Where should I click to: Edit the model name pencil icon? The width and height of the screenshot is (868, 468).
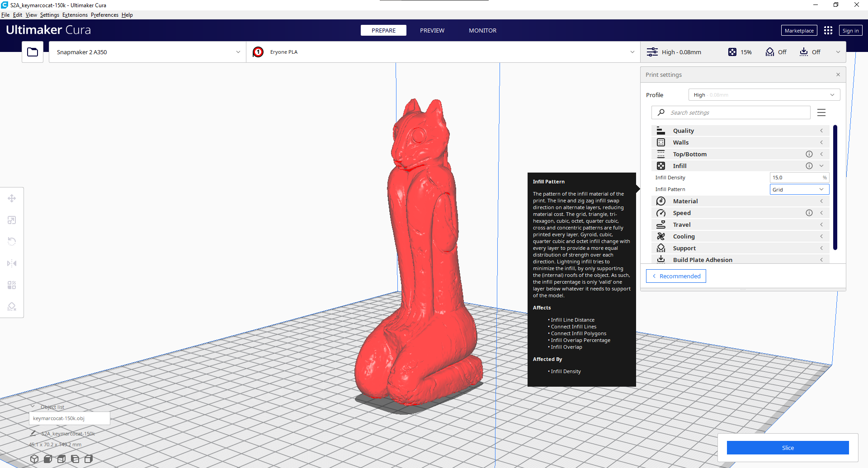click(x=33, y=433)
